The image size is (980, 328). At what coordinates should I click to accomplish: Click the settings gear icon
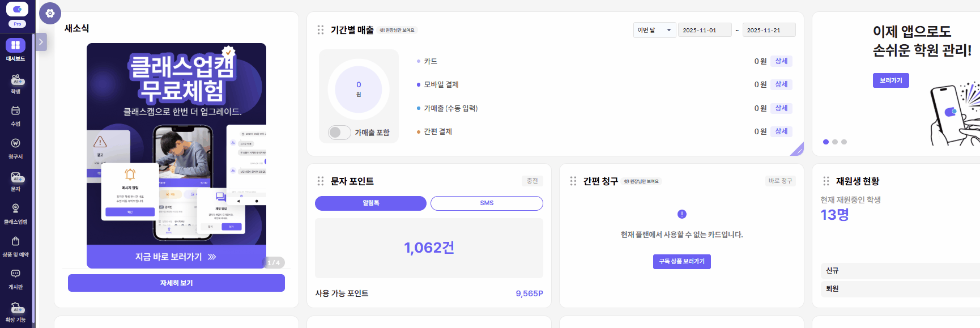coord(50,14)
